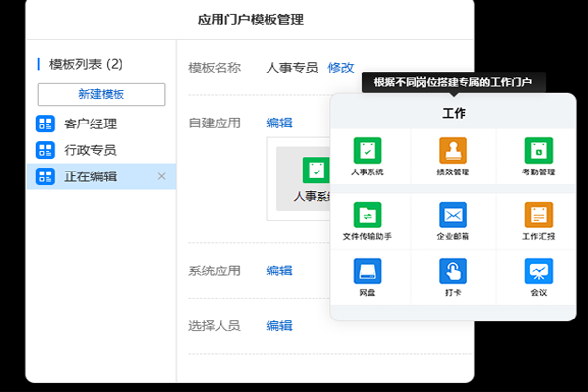Select 客户经理 template in the list

click(90, 124)
